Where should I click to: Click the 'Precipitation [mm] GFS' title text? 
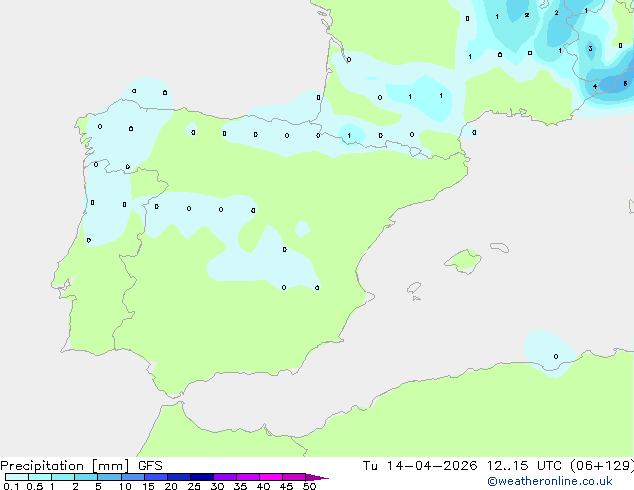click(81, 466)
